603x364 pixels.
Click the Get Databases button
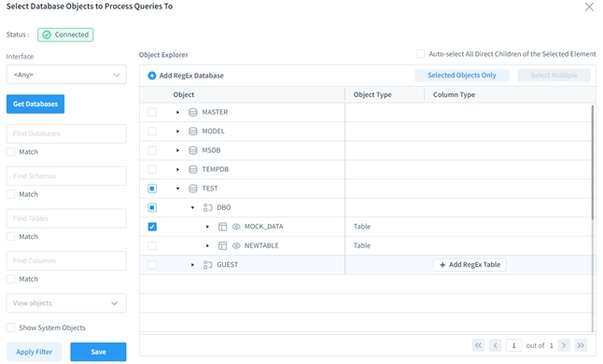tap(35, 105)
